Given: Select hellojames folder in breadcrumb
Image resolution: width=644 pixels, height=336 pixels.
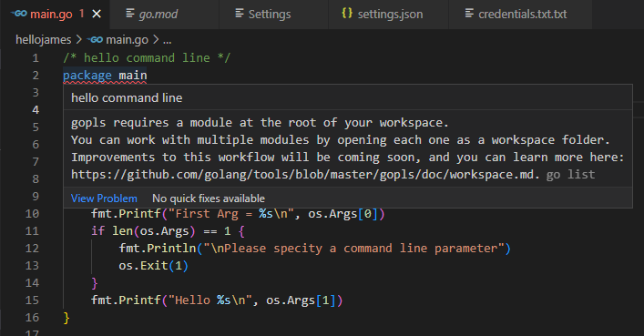Looking at the screenshot, I should [x=43, y=39].
